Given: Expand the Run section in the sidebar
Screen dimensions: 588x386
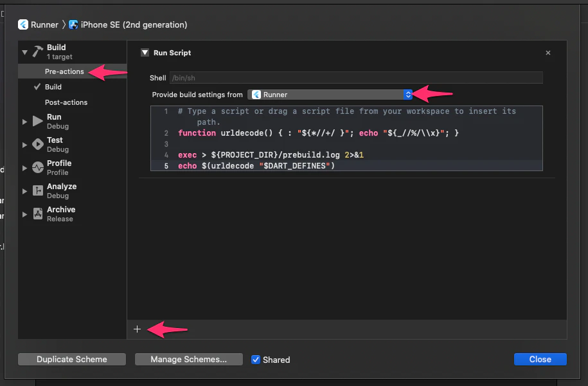Looking at the screenshot, I should (x=24, y=120).
